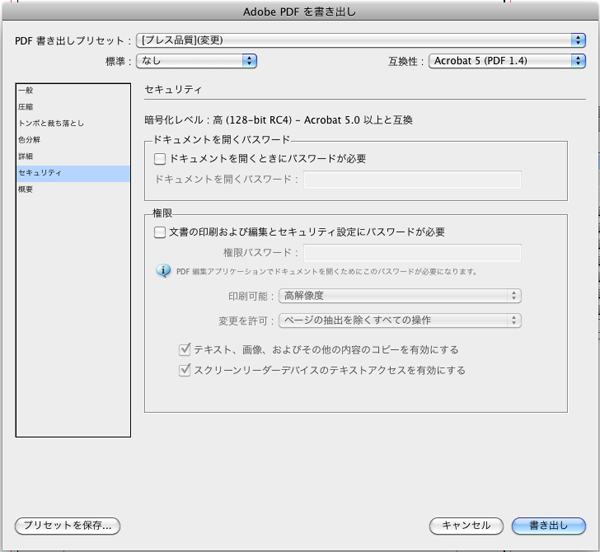Toggle スクリーンリーダーデバイス text access checkbox
The height and width of the screenshot is (552, 600).
[185, 370]
